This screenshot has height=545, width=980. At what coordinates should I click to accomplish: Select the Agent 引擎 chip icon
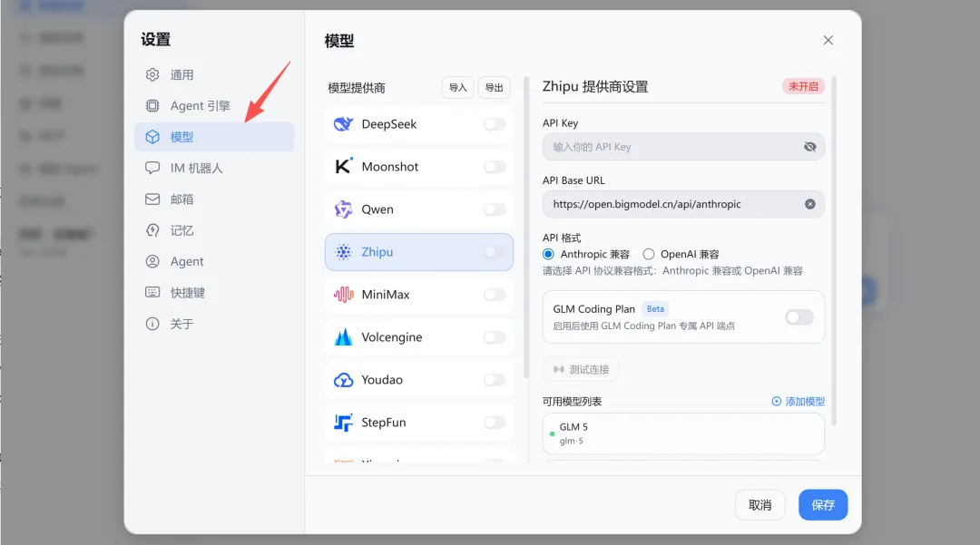(152, 105)
